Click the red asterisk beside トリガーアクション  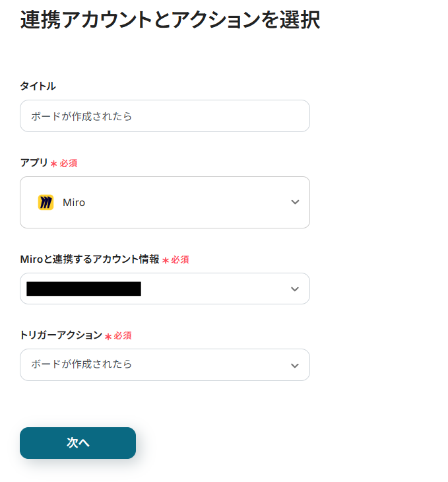pos(108,337)
